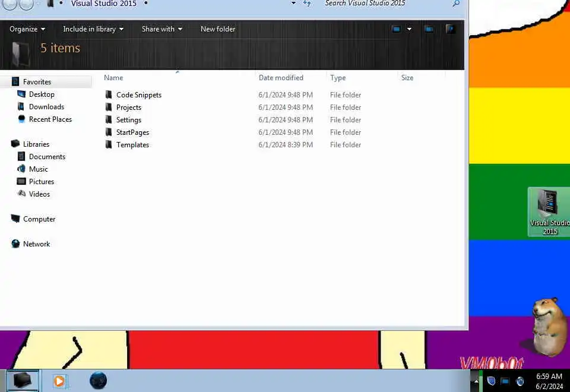Click the shield icon in system tray
This screenshot has width=570, height=392.
(x=491, y=381)
